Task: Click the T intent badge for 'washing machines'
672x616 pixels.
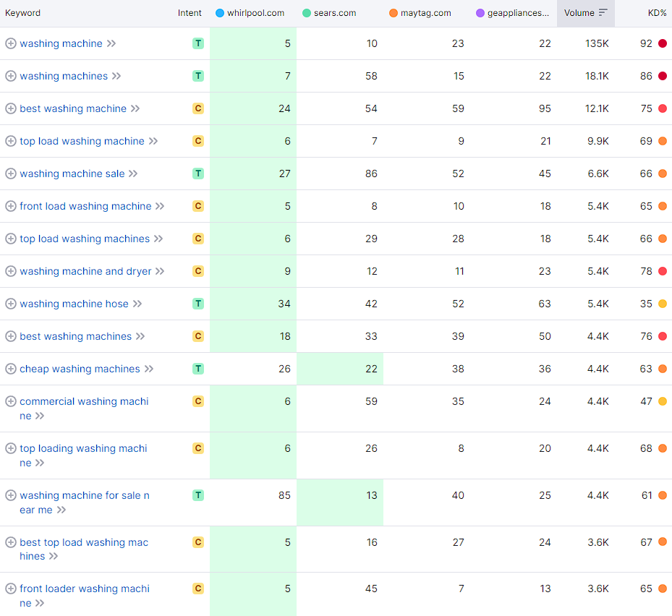Action: 197,76
